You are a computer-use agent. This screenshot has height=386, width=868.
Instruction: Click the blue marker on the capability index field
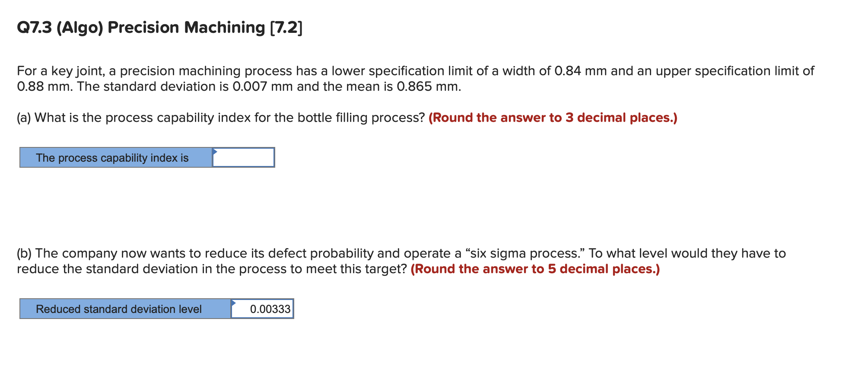pos(214,152)
